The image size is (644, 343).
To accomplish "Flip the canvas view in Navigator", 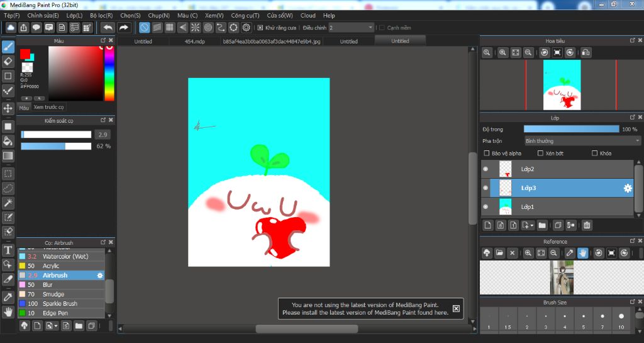I will click(586, 53).
